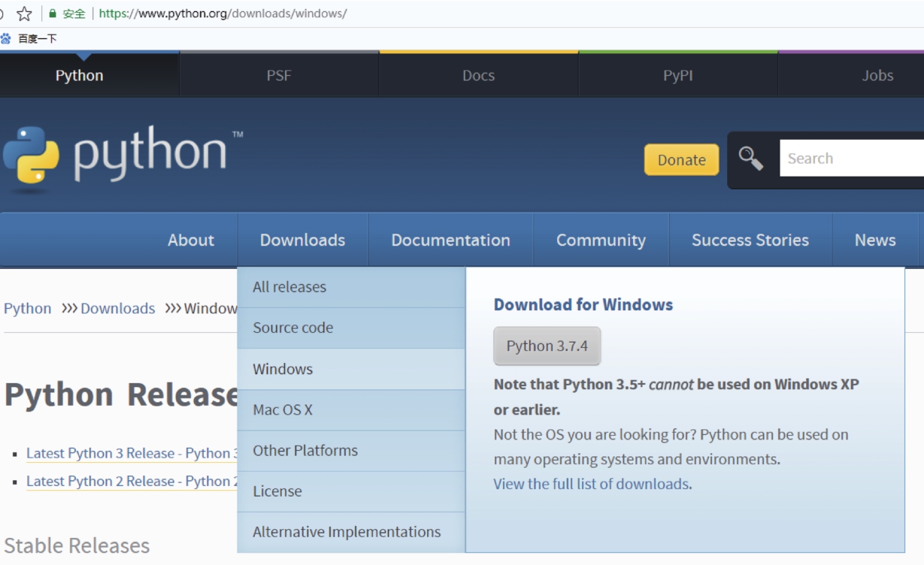Screen dimensions: 924x565
Task: Switch to the PSF top tab
Action: [x=279, y=75]
